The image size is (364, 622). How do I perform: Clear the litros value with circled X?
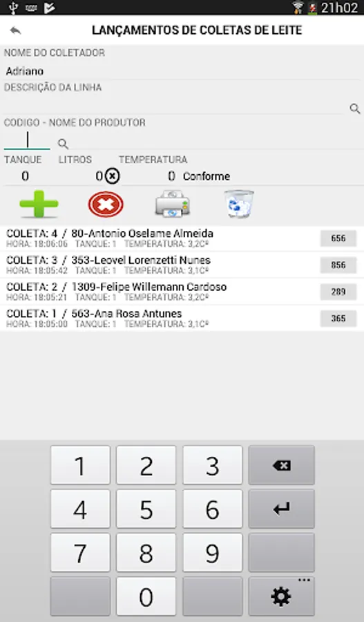[113, 176]
